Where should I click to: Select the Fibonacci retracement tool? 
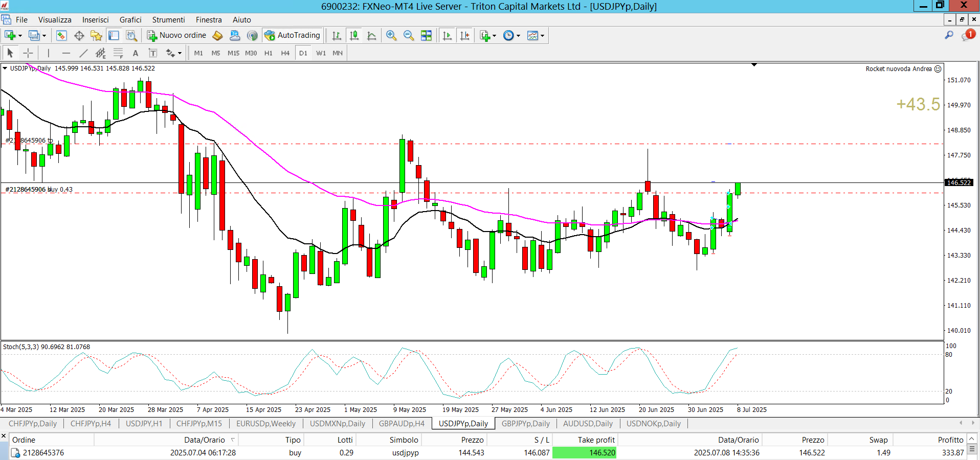118,53
